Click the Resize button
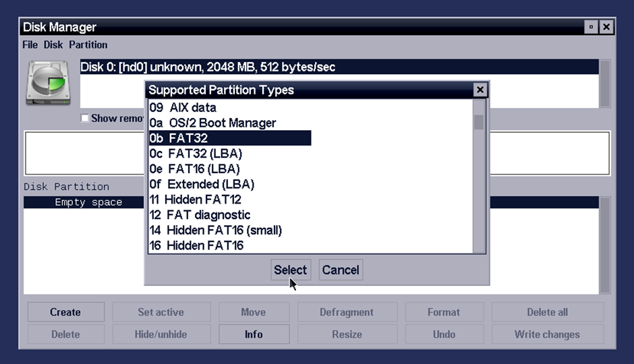 pyautogui.click(x=347, y=334)
